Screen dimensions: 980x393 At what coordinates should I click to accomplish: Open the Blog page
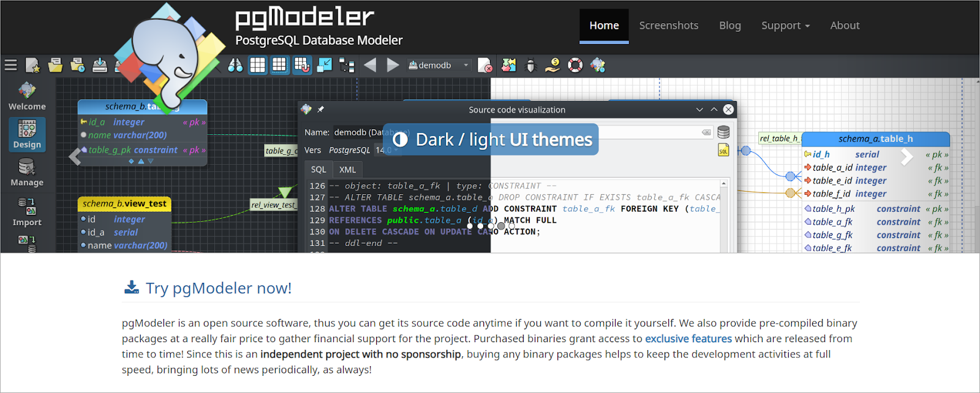pos(729,26)
